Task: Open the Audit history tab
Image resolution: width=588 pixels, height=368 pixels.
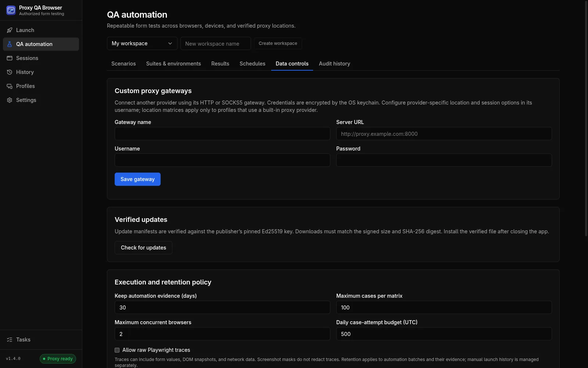Action: tap(334, 64)
